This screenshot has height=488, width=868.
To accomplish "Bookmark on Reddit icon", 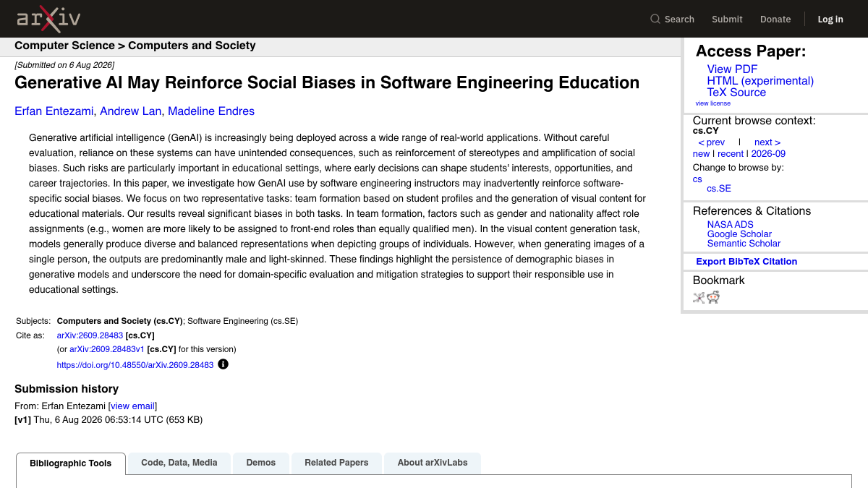I will 713,297.
